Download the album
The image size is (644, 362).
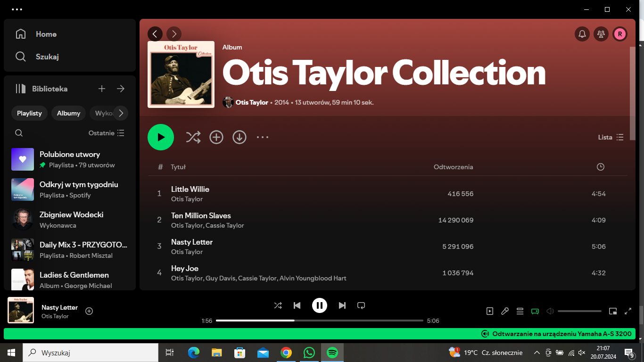click(x=239, y=137)
